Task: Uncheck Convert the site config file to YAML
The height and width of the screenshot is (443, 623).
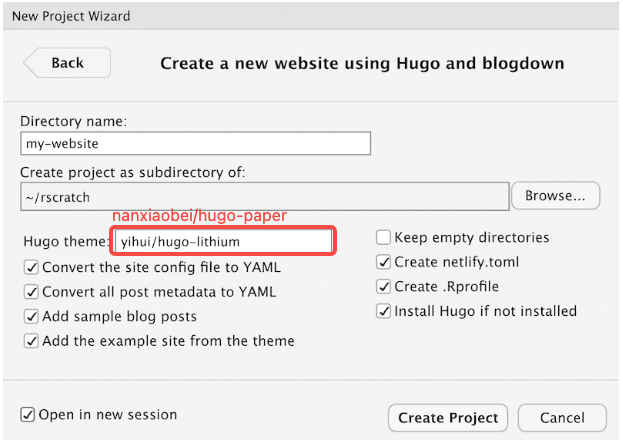Action: point(31,267)
